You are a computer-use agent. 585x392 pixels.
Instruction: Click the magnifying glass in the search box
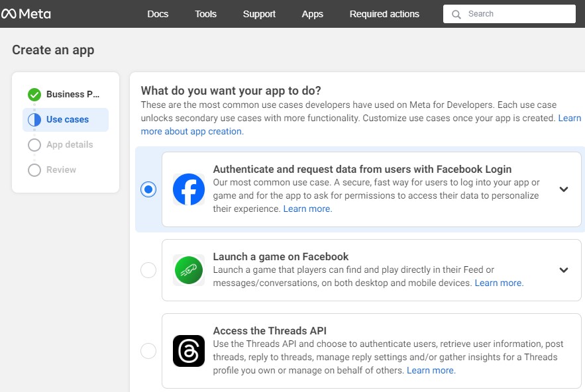click(457, 13)
